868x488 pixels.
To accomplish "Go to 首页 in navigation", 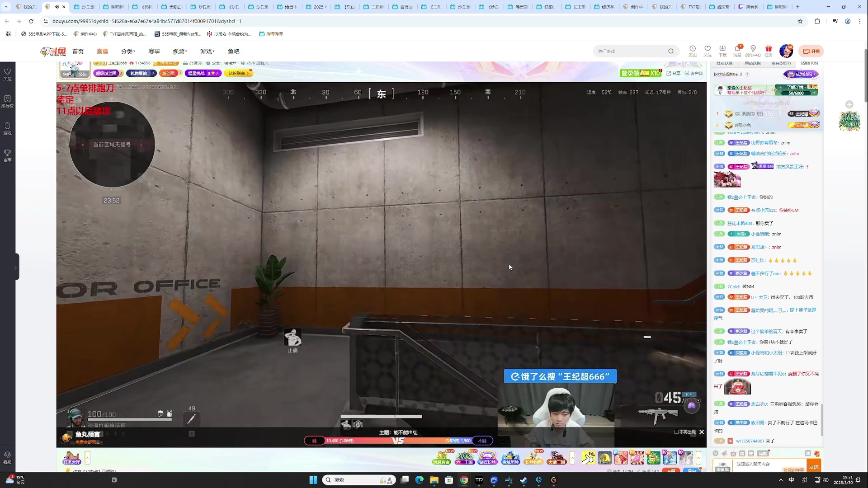I will 78,52.
